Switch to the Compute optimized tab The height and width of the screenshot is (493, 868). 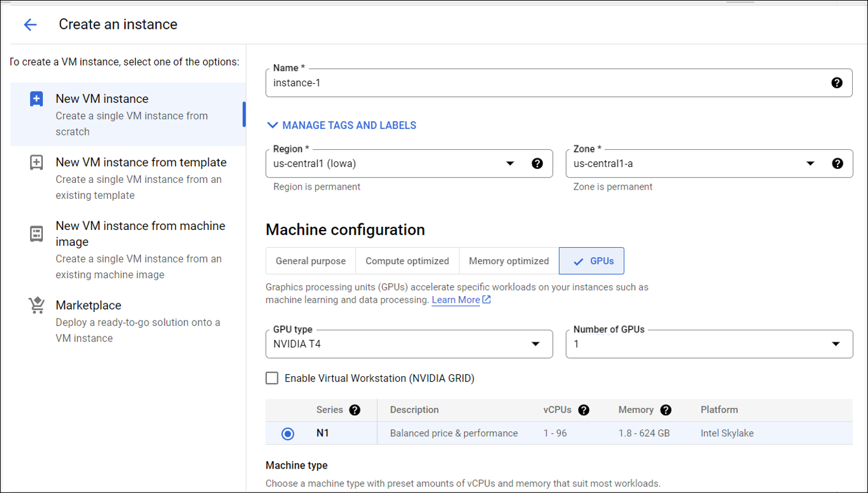click(x=406, y=261)
